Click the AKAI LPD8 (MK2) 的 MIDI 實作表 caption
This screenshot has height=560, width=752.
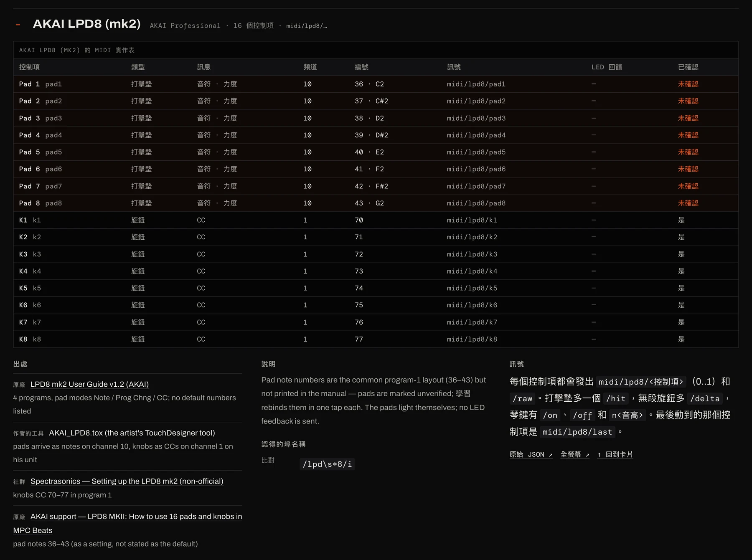click(77, 50)
